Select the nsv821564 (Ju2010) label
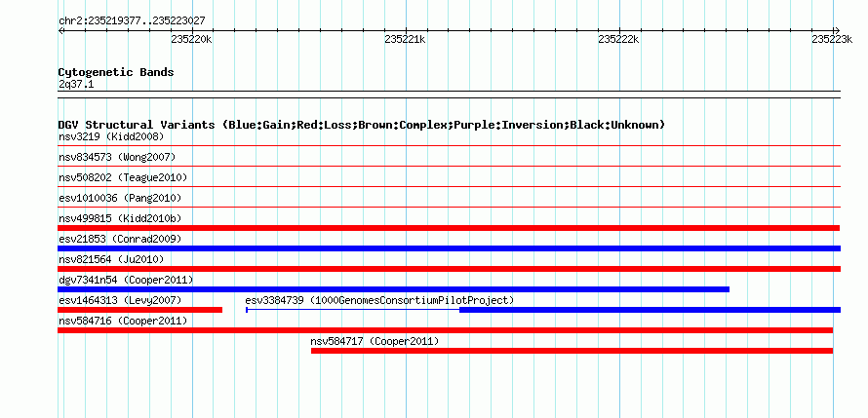Viewport: 868px width, 418px height. [x=111, y=259]
